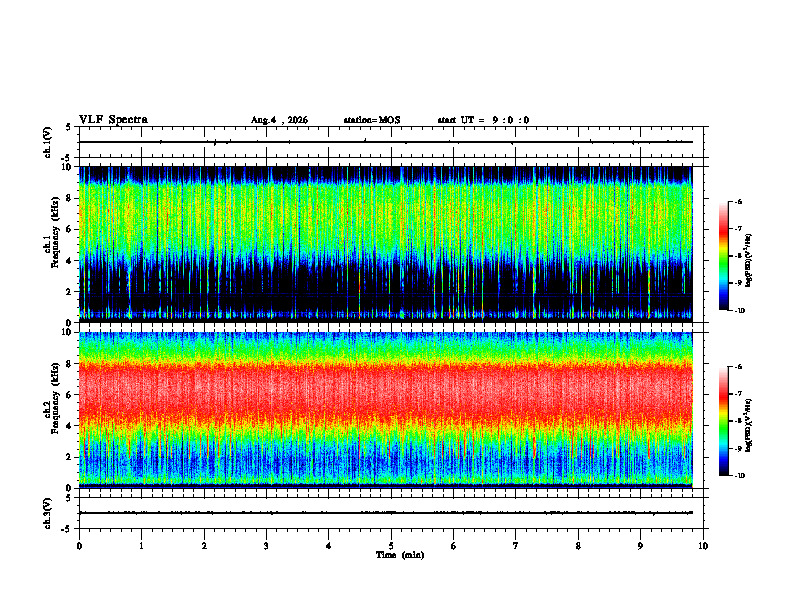792x612 pixels.
Task: Click the "-7" tick on ch.2 colorbar
Action: pyautogui.click(x=738, y=394)
